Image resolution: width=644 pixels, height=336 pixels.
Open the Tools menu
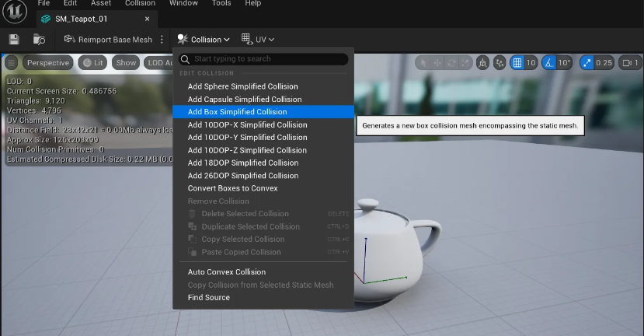point(221,3)
